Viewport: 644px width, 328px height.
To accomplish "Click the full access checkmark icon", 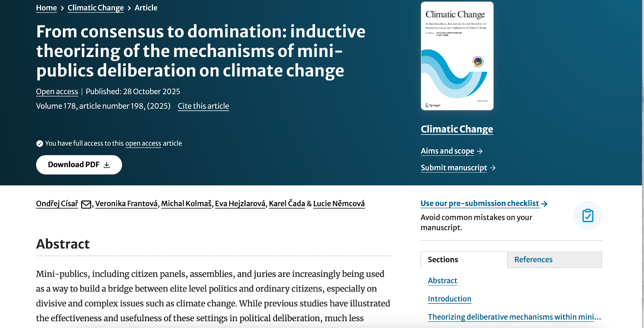I will pos(40,144).
